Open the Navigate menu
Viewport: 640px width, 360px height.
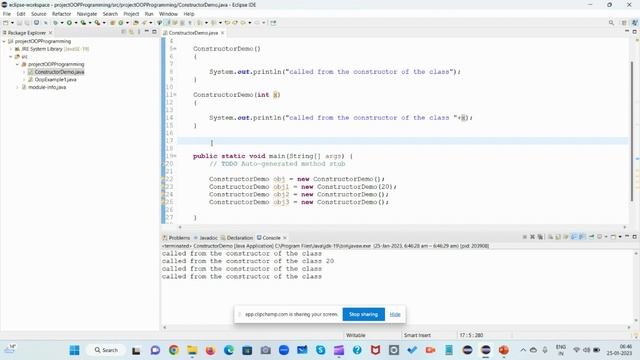(x=87, y=14)
